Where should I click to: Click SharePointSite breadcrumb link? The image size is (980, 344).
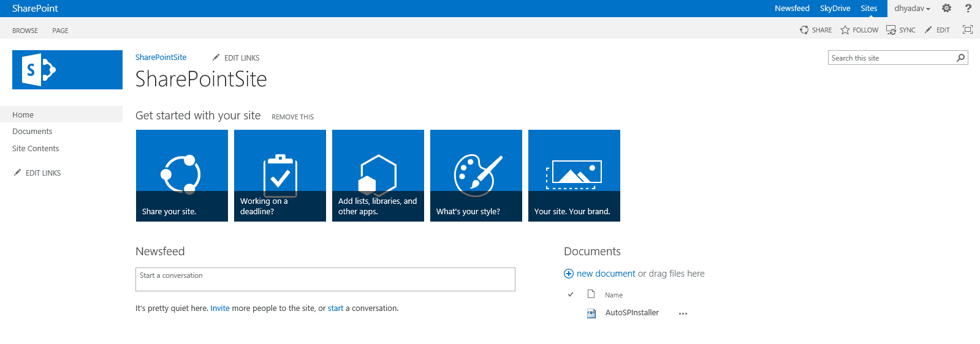coord(161,57)
